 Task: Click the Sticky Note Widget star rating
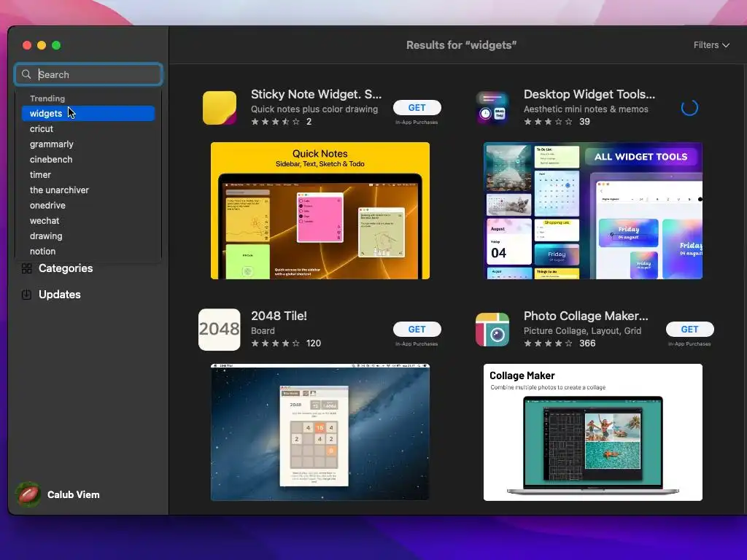click(x=281, y=122)
